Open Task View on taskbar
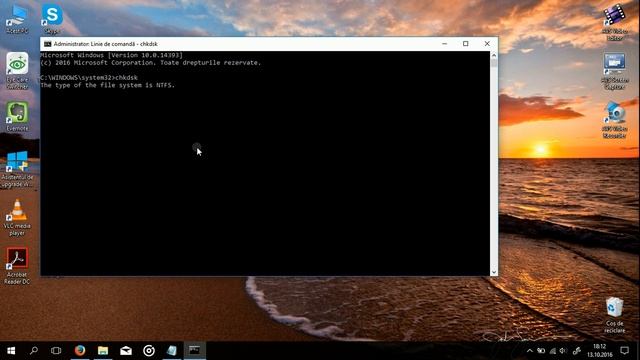The width and height of the screenshot is (640, 360). [56, 351]
